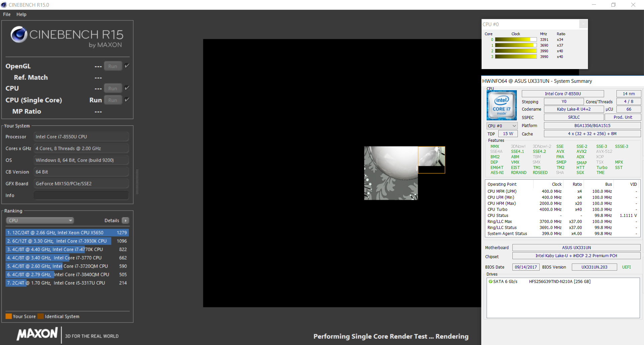Click the BIOS date 09/14/2017 field
The height and width of the screenshot is (345, 644).
point(526,267)
